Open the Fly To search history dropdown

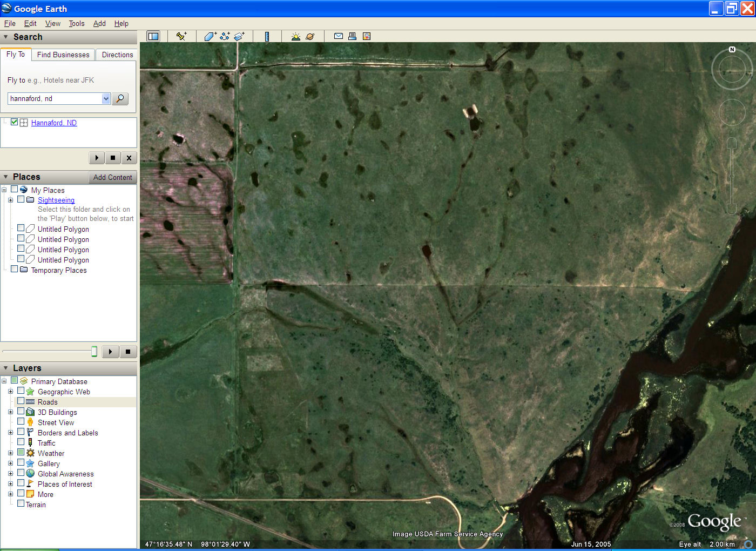[x=106, y=98]
